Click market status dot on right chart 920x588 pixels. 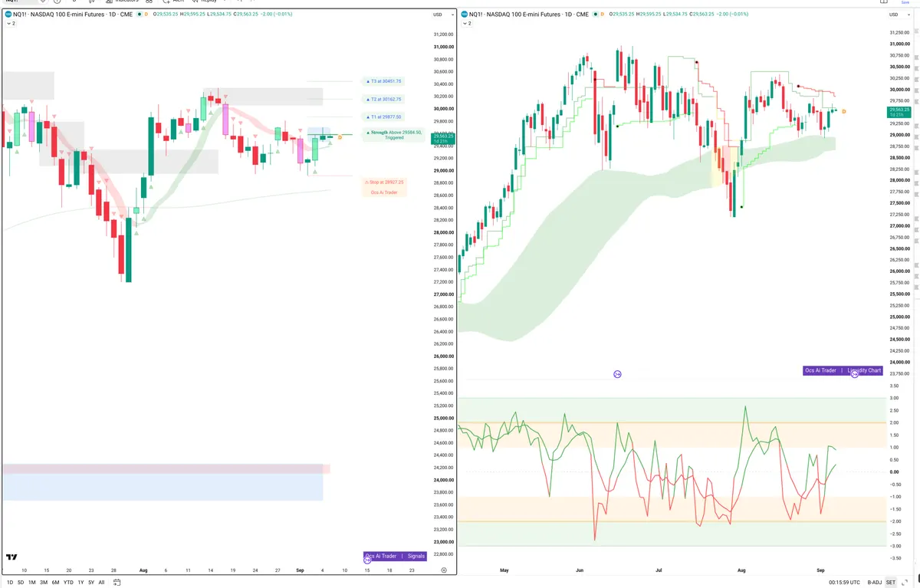595,15
